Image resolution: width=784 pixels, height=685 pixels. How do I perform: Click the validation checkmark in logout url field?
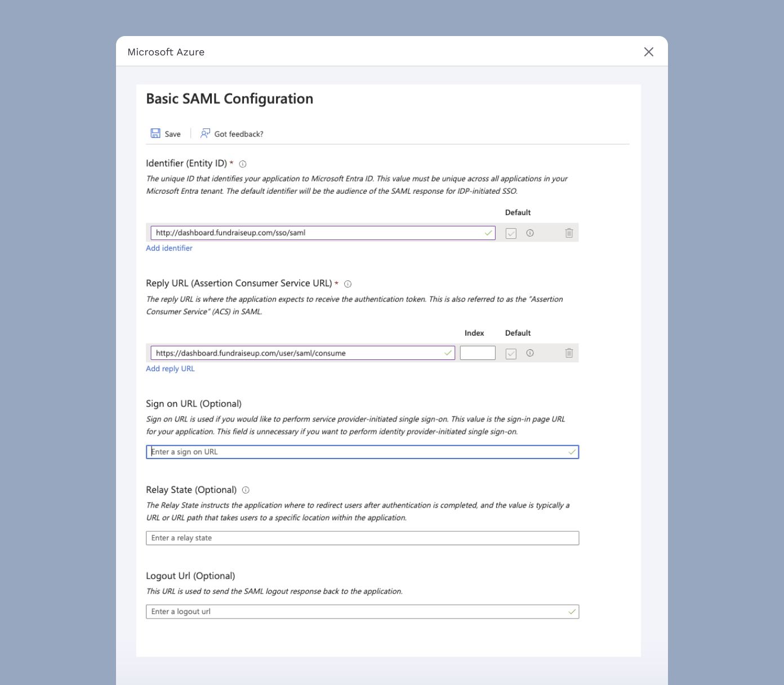point(572,612)
